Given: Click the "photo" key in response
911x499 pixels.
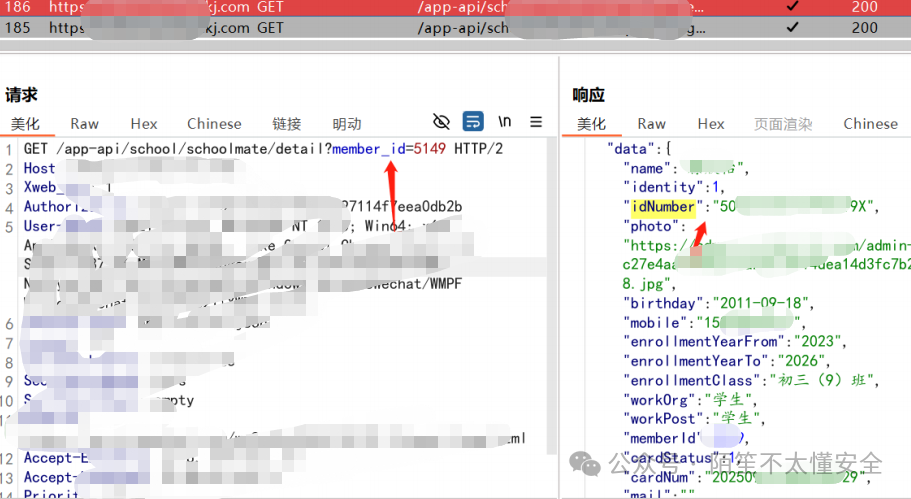Looking at the screenshot, I should pyautogui.click(x=651, y=226).
